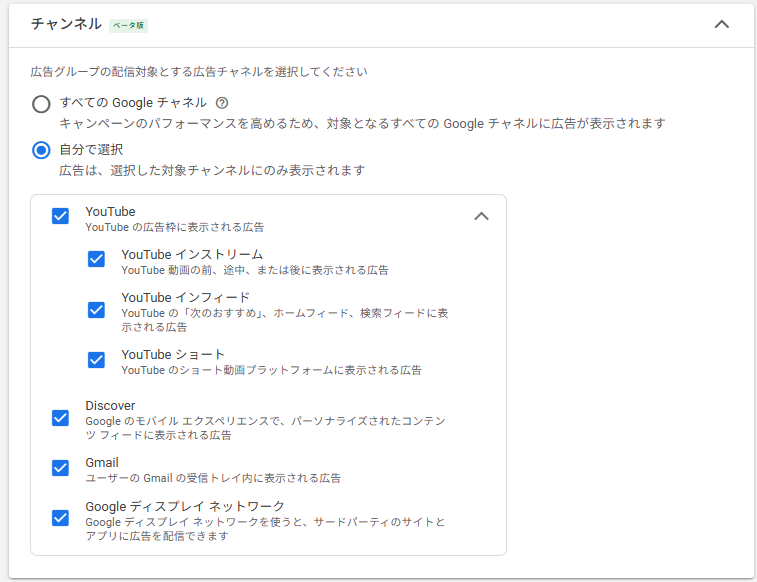Uncheck the YouTube インストリーム checkbox

click(x=96, y=259)
